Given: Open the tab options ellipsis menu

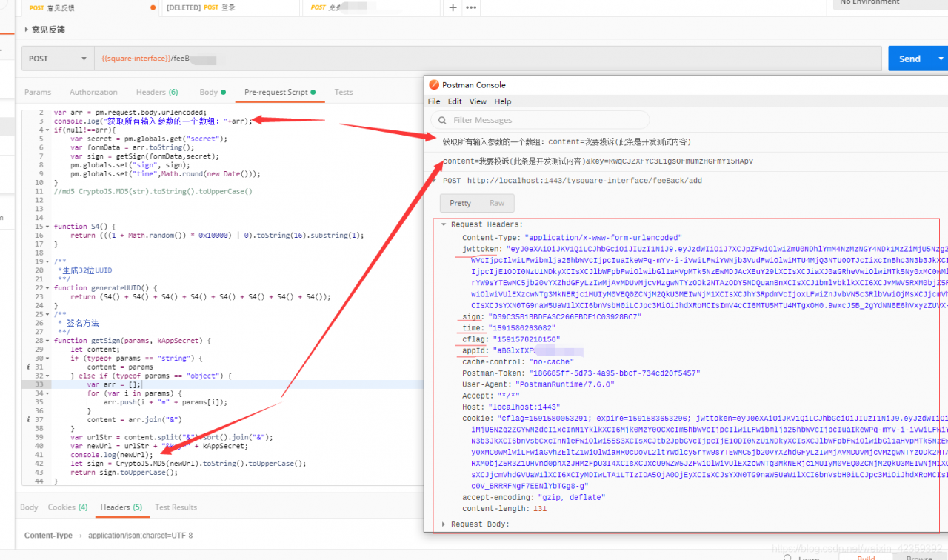Looking at the screenshot, I should [472, 7].
